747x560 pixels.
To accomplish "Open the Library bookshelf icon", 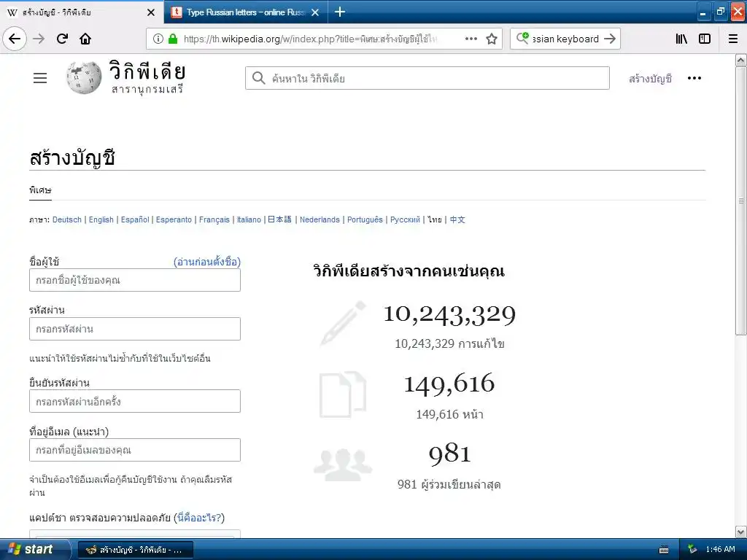I will click(681, 39).
